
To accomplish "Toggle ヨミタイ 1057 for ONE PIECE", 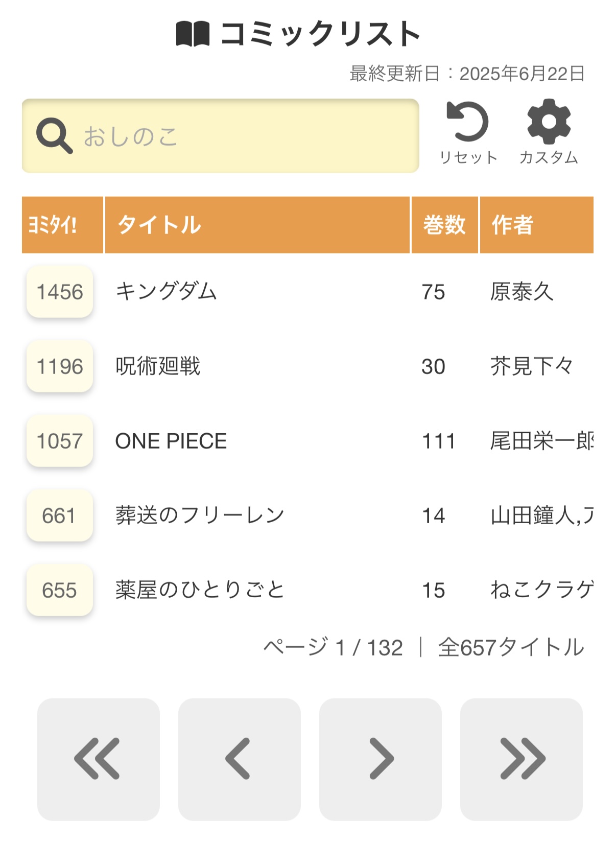I will (x=60, y=441).
